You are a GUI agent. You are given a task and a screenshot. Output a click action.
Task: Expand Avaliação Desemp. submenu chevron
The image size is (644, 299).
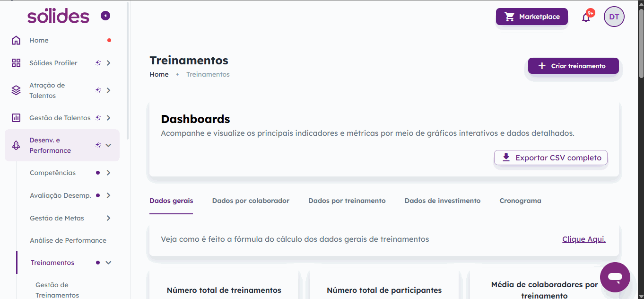(108, 195)
